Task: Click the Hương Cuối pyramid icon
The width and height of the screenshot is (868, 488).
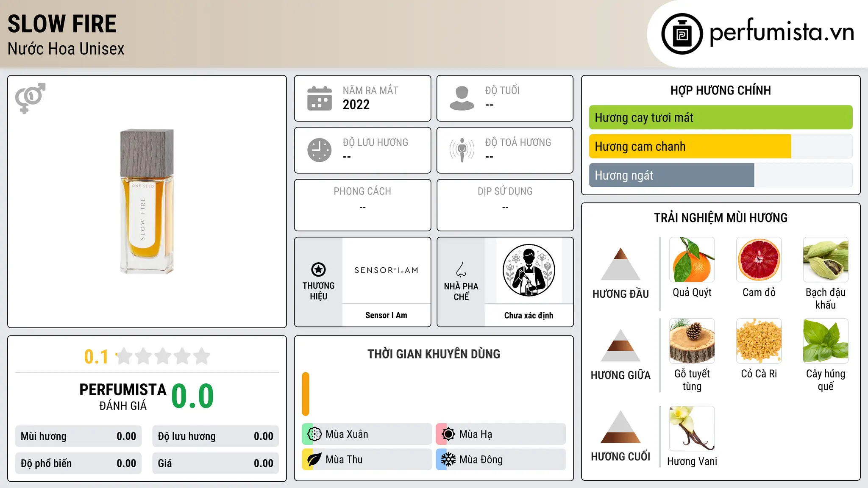Action: click(620, 427)
